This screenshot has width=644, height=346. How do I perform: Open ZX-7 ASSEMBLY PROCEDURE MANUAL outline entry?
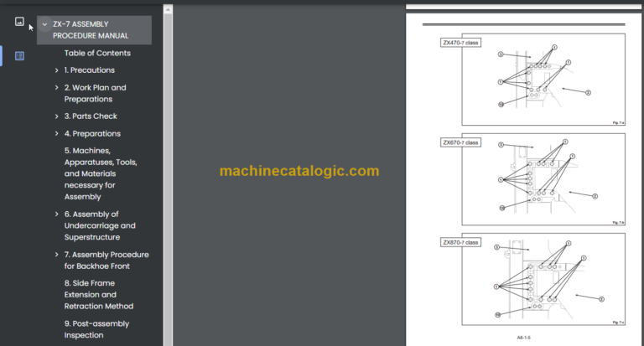91,30
